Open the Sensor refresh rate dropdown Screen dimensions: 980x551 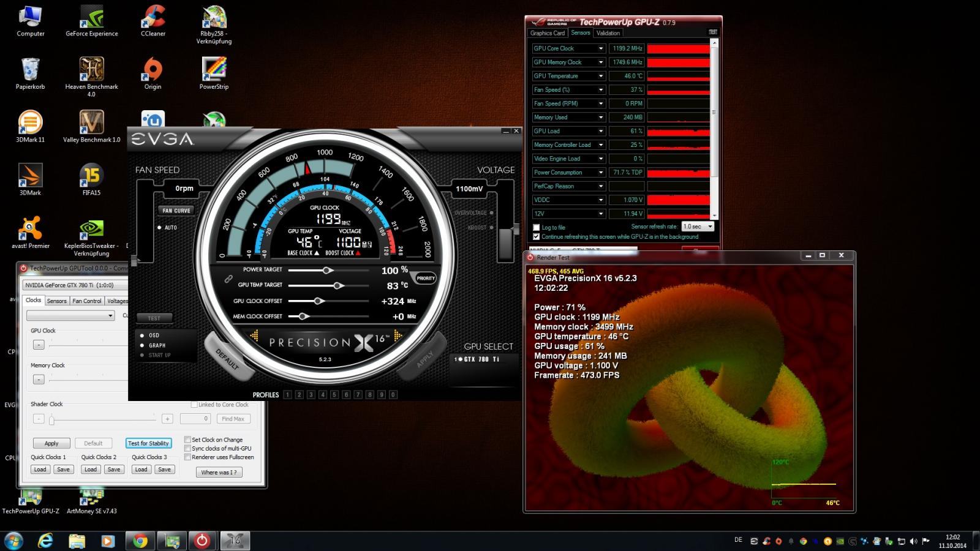(698, 227)
